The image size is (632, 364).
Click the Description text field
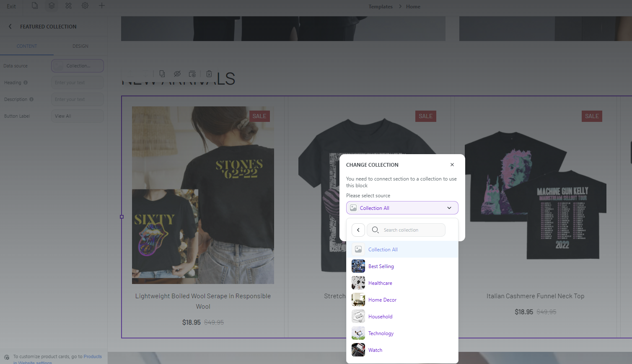point(78,99)
